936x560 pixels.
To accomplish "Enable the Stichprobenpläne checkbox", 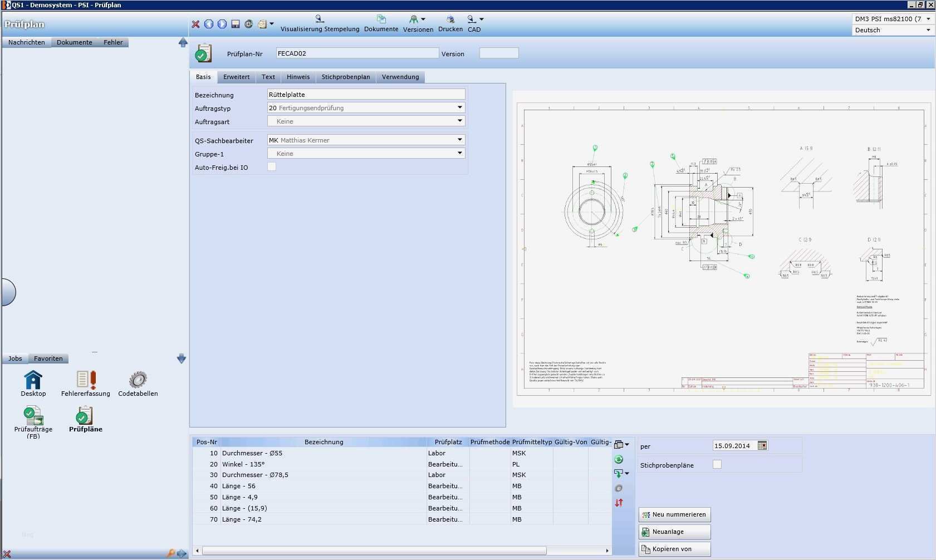I will coord(717,464).
